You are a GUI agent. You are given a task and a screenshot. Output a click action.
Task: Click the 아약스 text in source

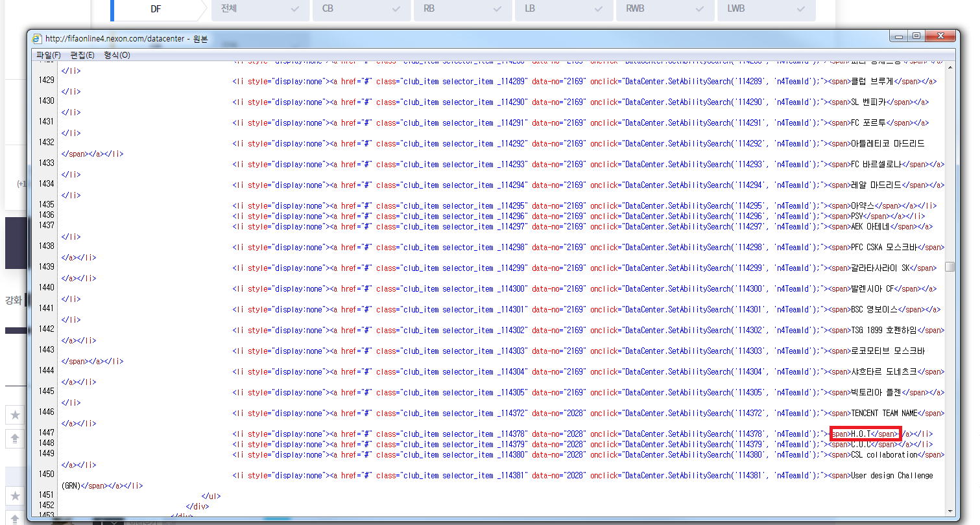(863, 205)
